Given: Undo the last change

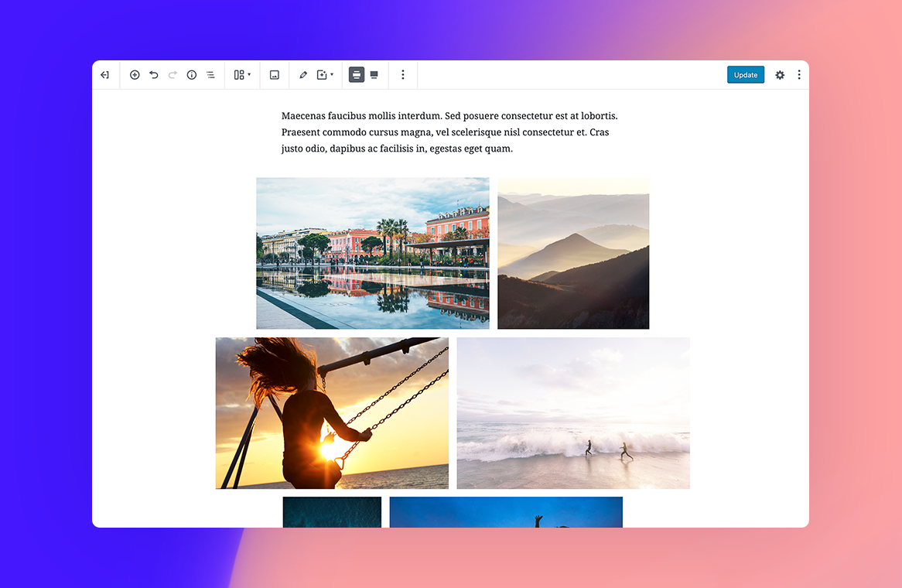Looking at the screenshot, I should tap(154, 75).
